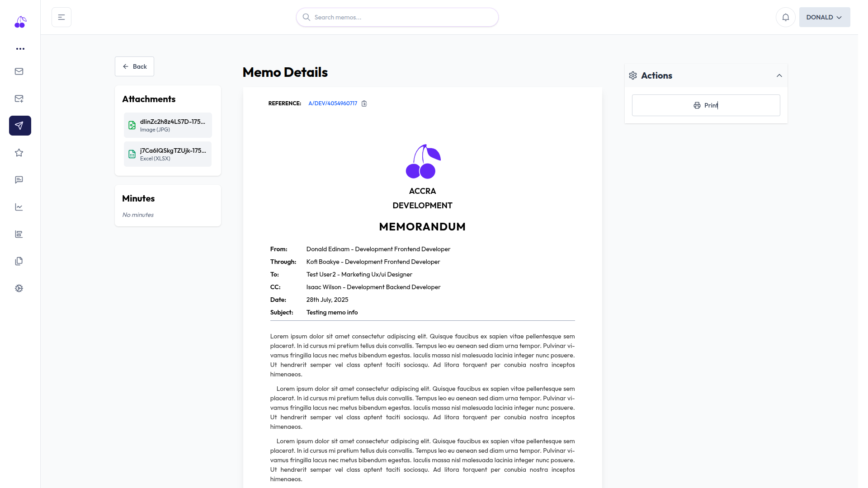Compose a new memo via mail-plus icon

19,99
